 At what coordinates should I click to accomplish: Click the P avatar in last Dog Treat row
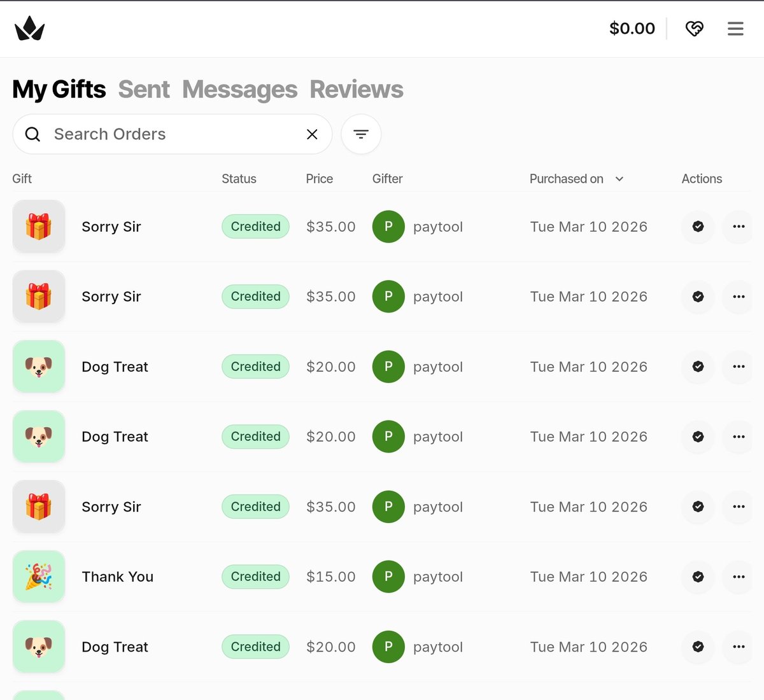(388, 647)
